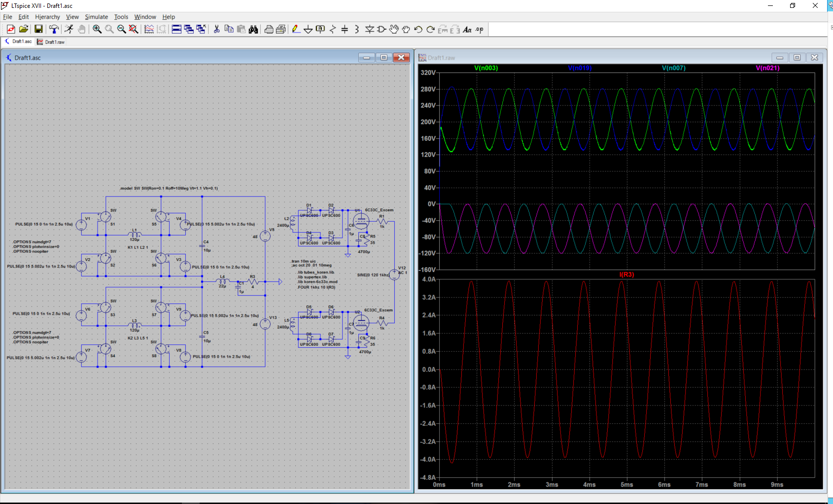Place a ground symbol
Screen dimensions: 833x504
coord(308,30)
